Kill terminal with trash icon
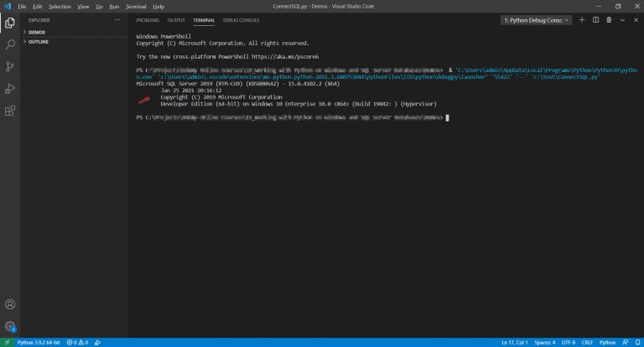The width and height of the screenshot is (644, 347). pos(609,20)
